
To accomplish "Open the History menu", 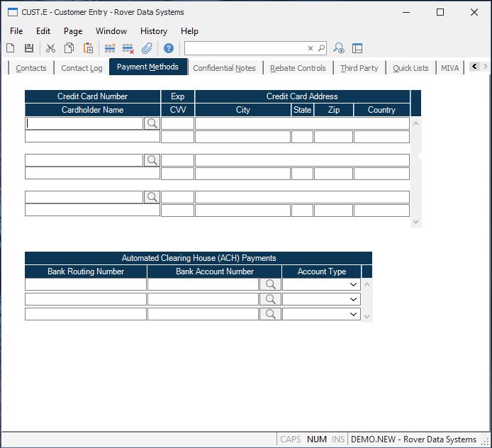I will pos(153,31).
